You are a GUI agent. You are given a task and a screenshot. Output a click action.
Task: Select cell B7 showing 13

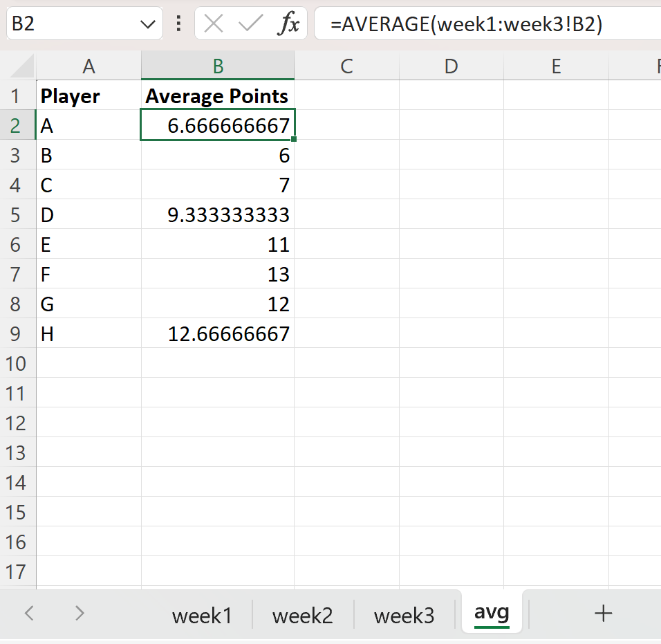tap(218, 274)
